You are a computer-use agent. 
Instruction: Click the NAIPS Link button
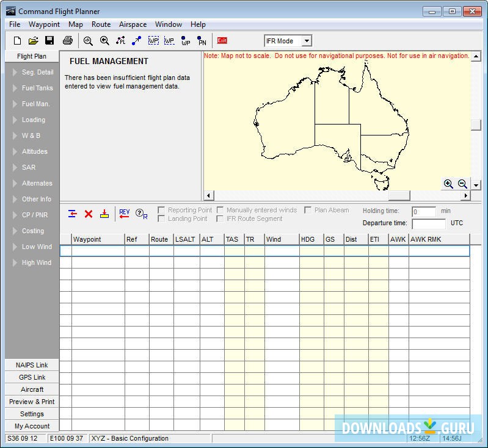[x=32, y=365]
